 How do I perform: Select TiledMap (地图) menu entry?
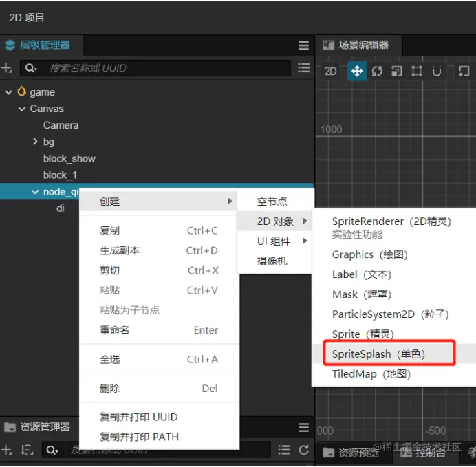pyautogui.click(x=394, y=374)
